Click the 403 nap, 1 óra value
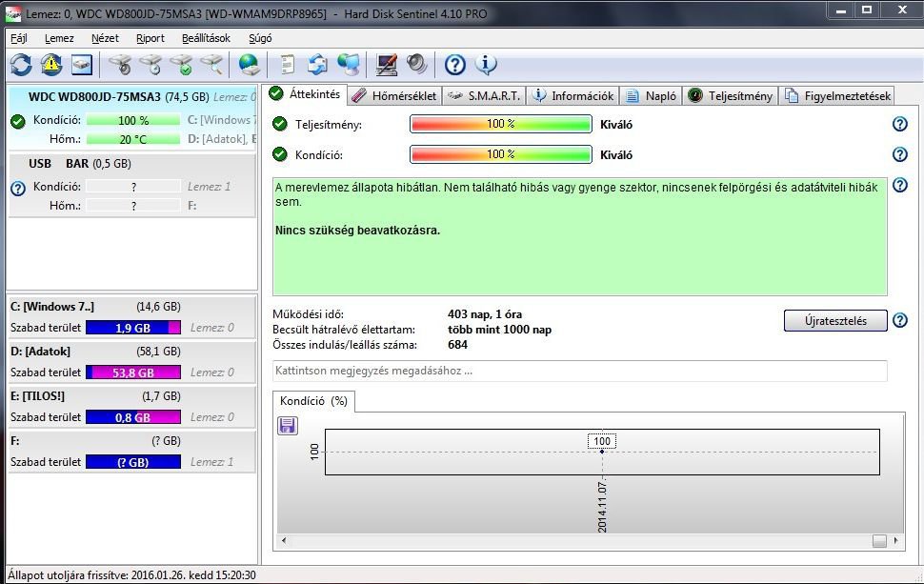The height and width of the screenshot is (584, 924). point(485,314)
